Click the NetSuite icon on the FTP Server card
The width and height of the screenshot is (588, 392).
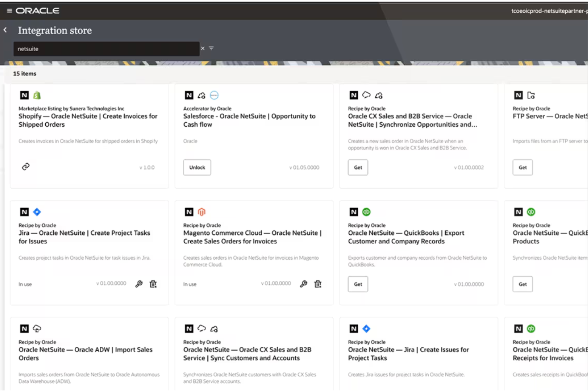[518, 95]
